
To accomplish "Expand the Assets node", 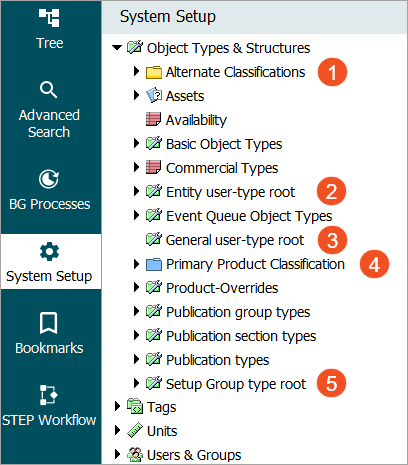I will pyautogui.click(x=136, y=95).
